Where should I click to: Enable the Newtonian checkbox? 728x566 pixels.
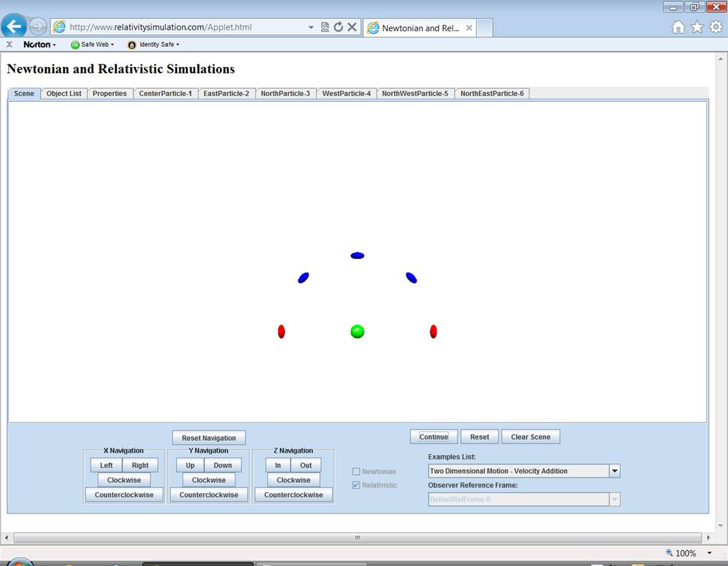point(356,471)
